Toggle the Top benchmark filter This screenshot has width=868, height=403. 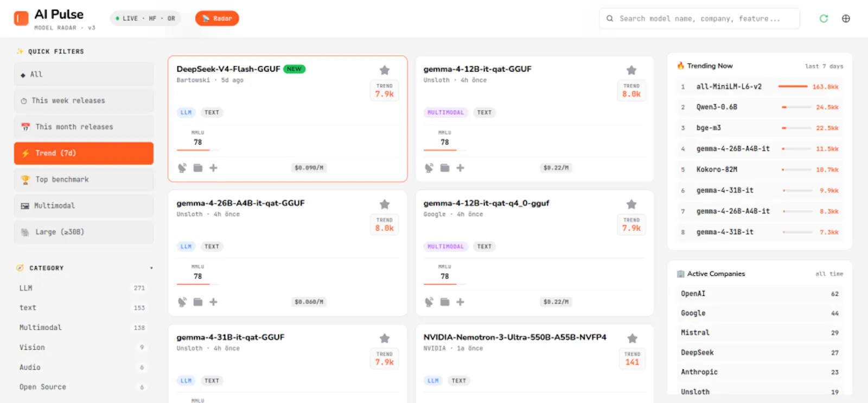pyautogui.click(x=84, y=179)
